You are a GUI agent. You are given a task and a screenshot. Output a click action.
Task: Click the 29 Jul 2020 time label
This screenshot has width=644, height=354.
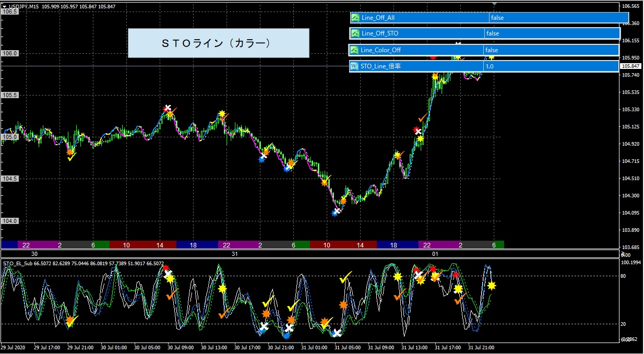(x=13, y=347)
